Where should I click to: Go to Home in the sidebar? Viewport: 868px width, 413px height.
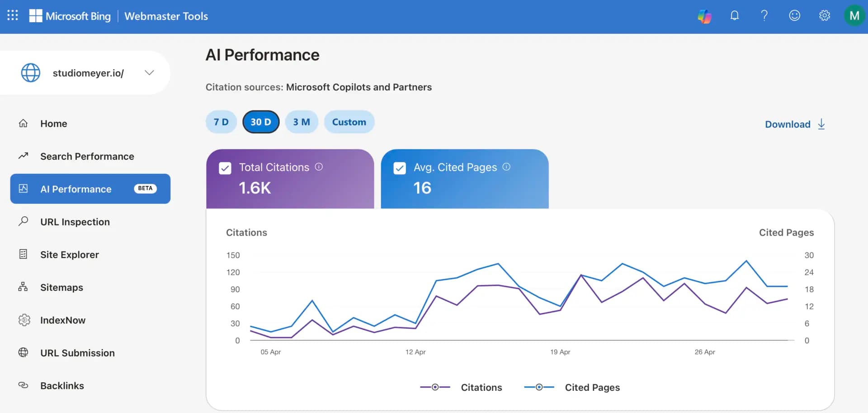pos(90,123)
